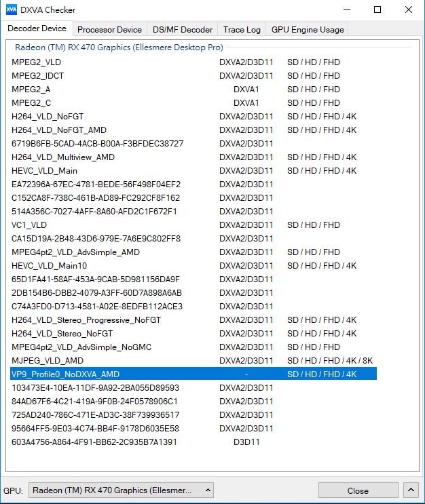
Task: Open the GPU selection dropdown
Action: point(121,490)
